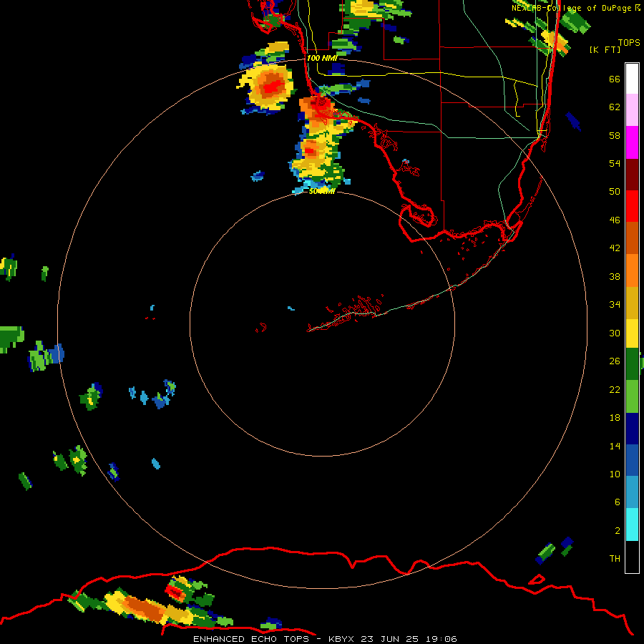644x644 pixels.
Task: Click the cyan legend swatch
Action: pos(632,525)
